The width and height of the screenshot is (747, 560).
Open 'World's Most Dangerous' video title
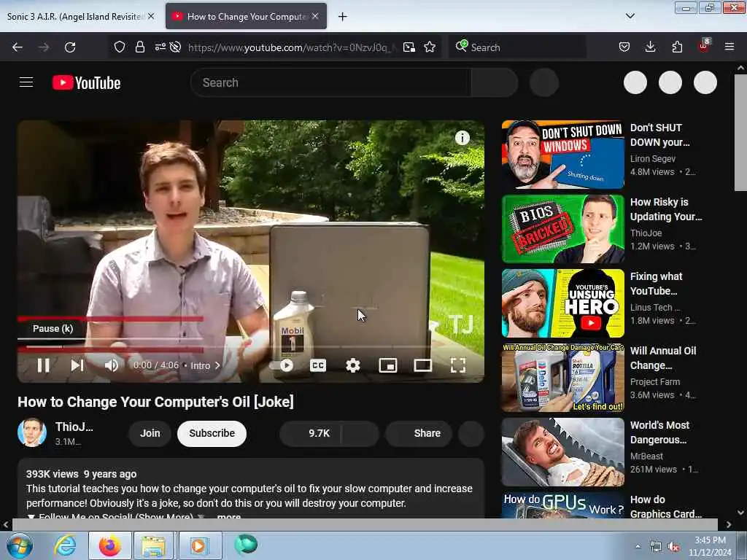pos(659,432)
